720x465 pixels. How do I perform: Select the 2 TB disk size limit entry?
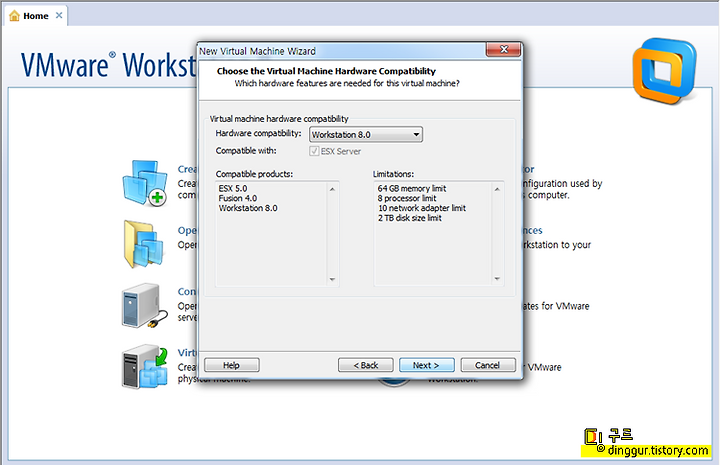pos(410,218)
